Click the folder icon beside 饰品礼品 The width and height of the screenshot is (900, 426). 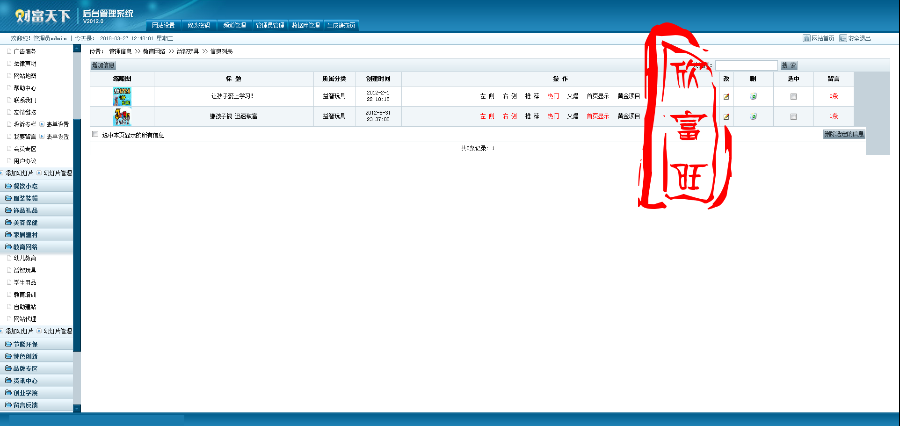[x=8, y=210]
